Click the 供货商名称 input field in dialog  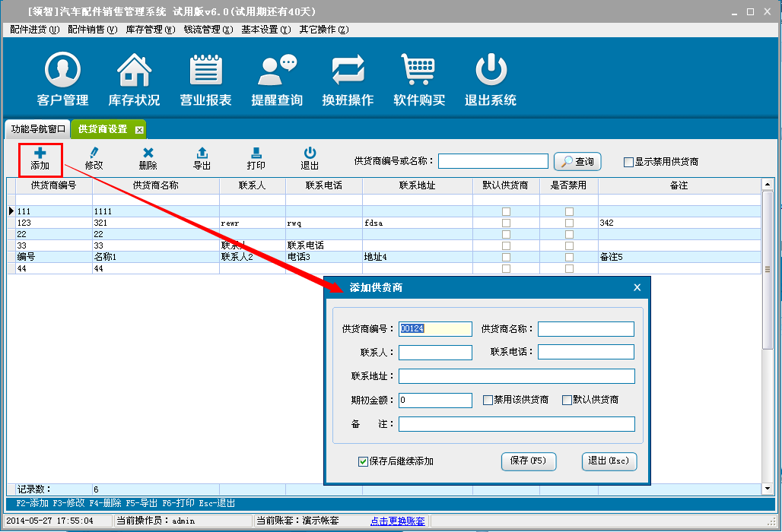point(586,329)
